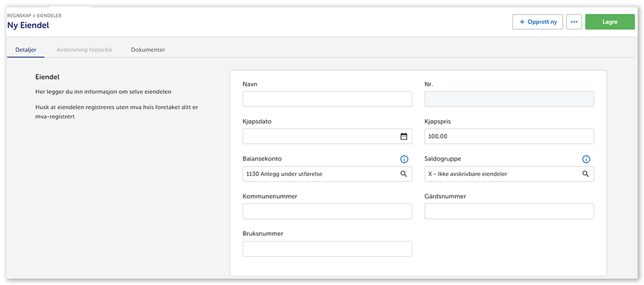
Task: Show info tooltip for Balansekonto
Action: coord(404,160)
